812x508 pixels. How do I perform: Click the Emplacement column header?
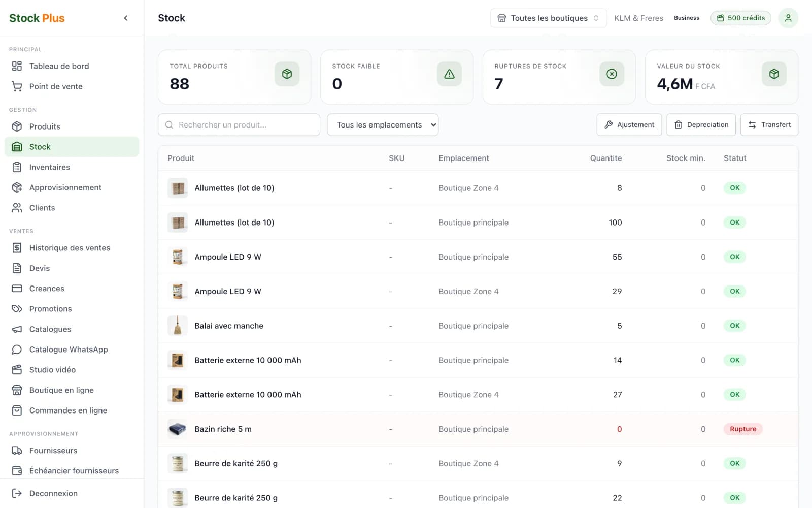464,158
